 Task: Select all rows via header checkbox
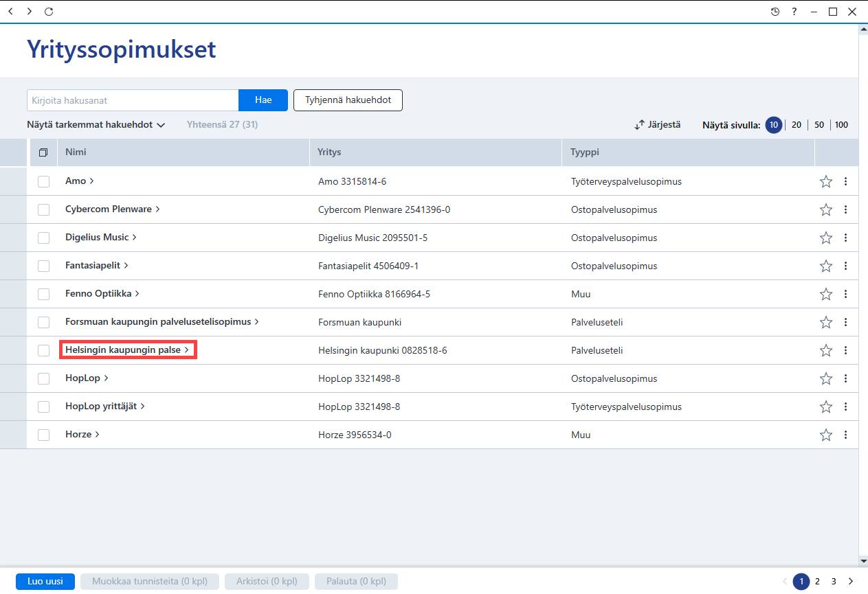pos(43,152)
